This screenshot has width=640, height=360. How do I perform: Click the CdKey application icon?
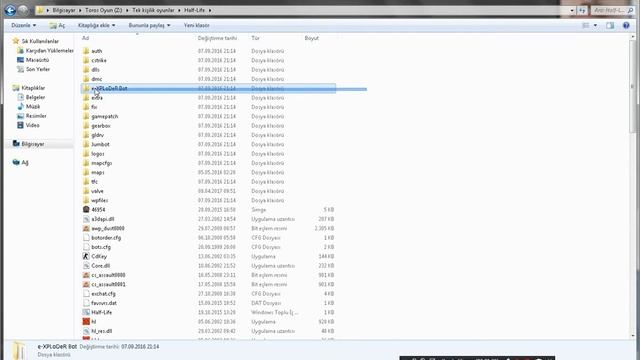coord(86,256)
